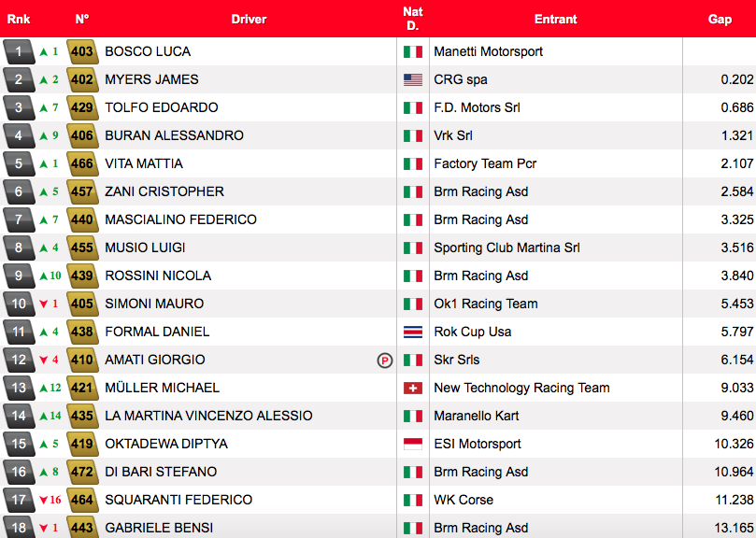Click the USA flag for Myers James
Image resolution: width=756 pixels, height=538 pixels.
pos(413,79)
